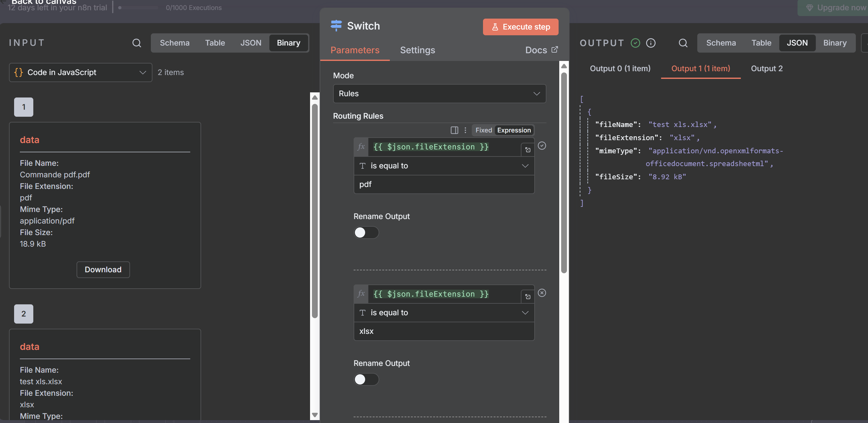Open expression editor for second fileExtension rule
The image size is (868, 423).
click(x=527, y=297)
